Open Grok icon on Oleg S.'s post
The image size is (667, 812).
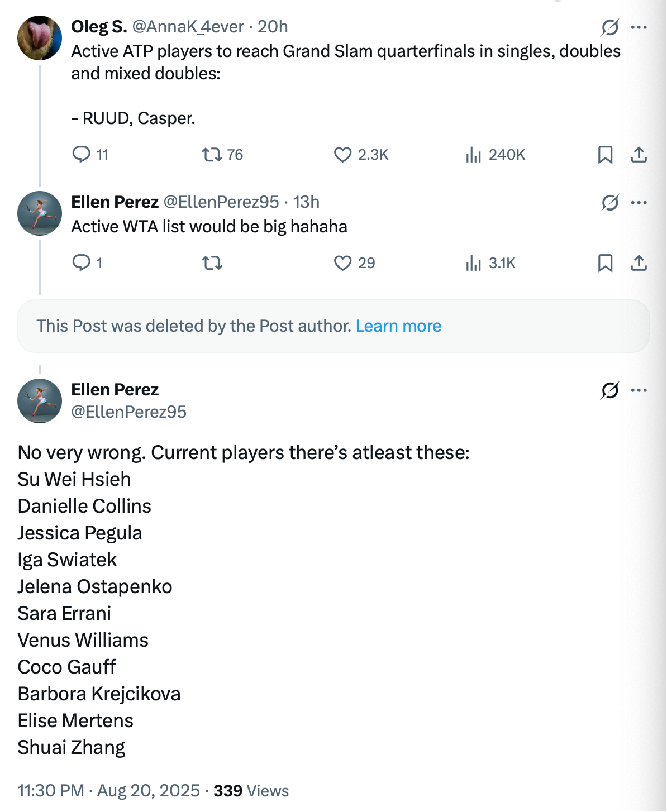(x=610, y=27)
